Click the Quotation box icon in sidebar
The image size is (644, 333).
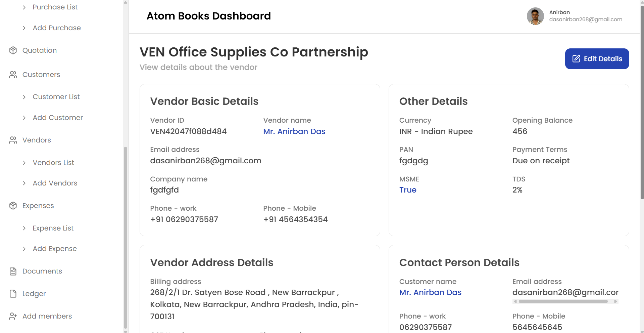tap(13, 50)
